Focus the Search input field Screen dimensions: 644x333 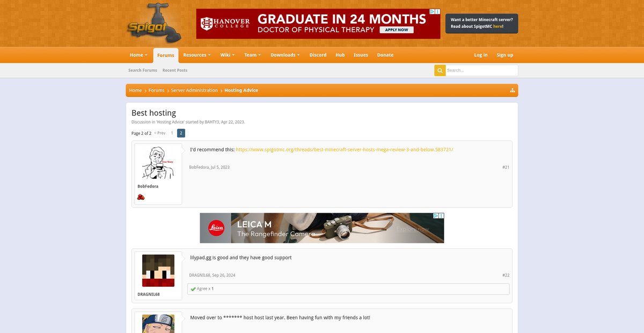click(x=481, y=70)
